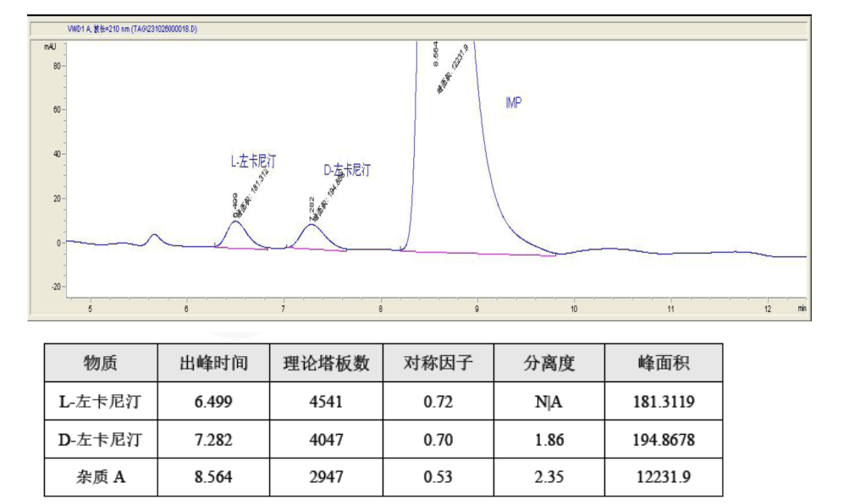Select the 对称因子 column header
849x504 pixels.
point(438,363)
